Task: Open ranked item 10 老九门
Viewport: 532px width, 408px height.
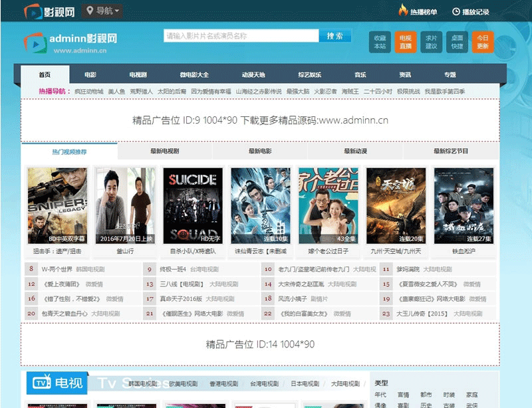Action: pyautogui.click(x=313, y=269)
